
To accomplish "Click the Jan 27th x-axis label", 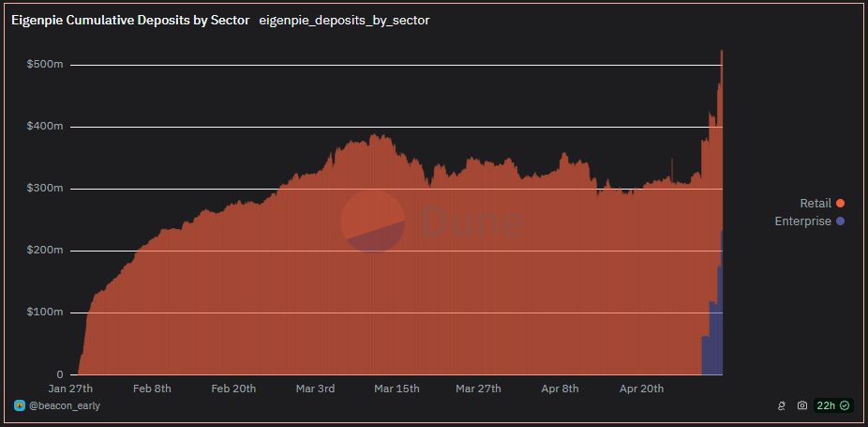I will pos(71,388).
